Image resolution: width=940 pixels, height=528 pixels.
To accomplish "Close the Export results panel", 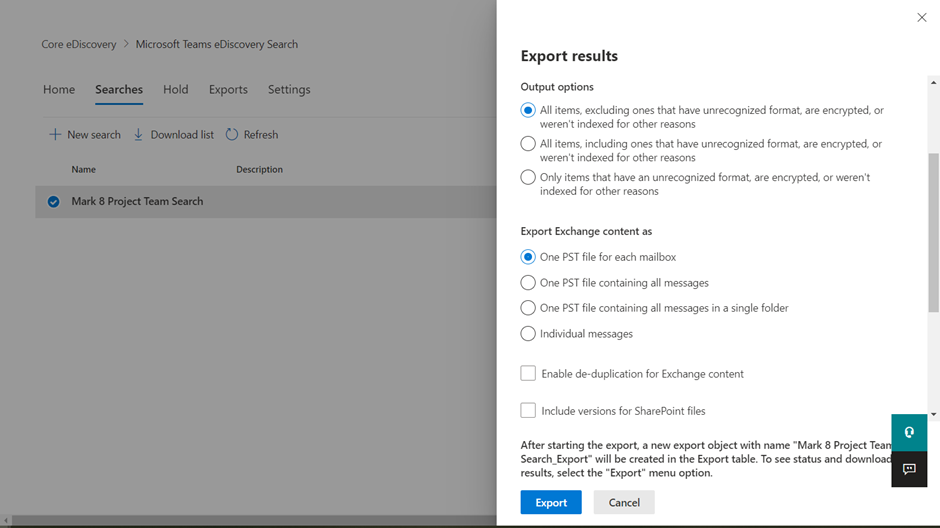I will [921, 17].
